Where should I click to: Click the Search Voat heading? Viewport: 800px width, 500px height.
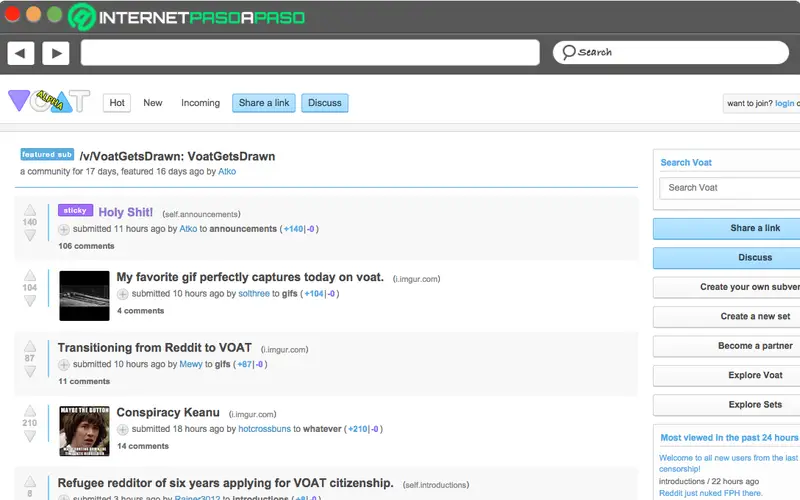[686, 162]
